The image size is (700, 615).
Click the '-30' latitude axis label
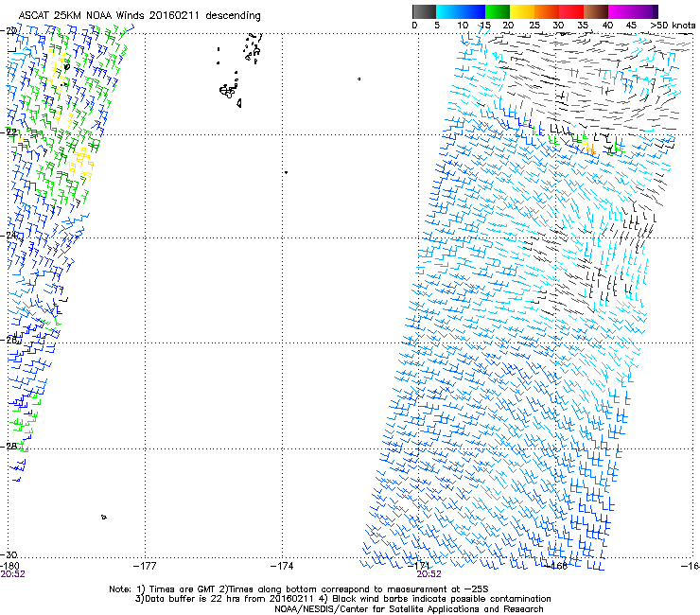click(9, 554)
